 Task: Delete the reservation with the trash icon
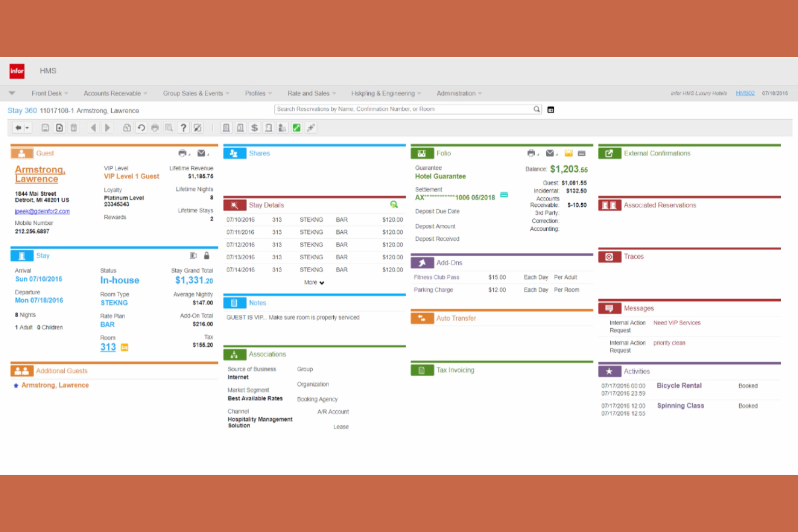tap(74, 128)
